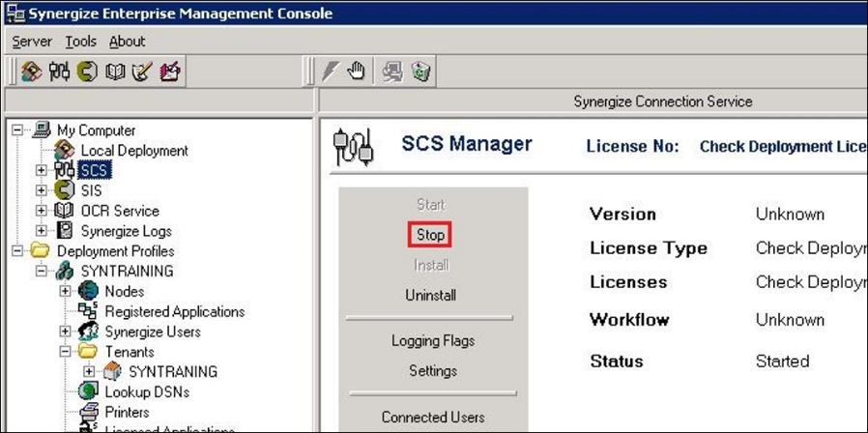The width and height of the screenshot is (868, 433).
Task: Open SCS Settings
Action: click(x=433, y=370)
